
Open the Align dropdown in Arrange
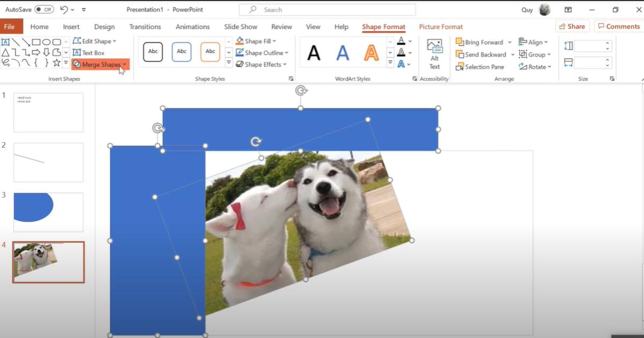tap(533, 42)
